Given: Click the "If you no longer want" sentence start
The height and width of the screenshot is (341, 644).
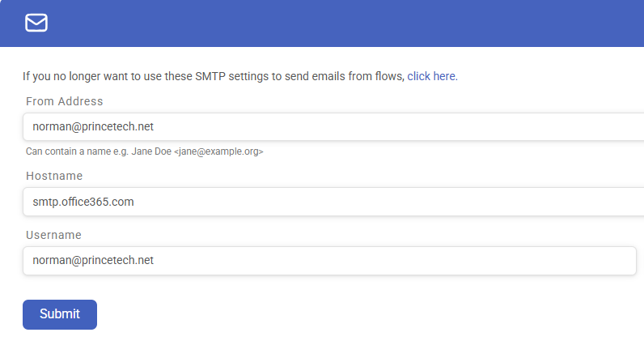Looking at the screenshot, I should click(74, 76).
